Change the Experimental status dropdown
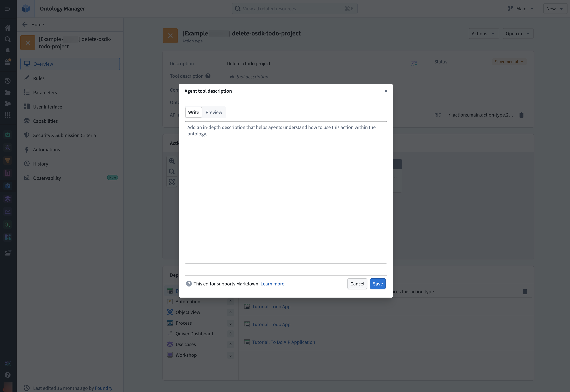This screenshot has width=570, height=392. (508, 62)
